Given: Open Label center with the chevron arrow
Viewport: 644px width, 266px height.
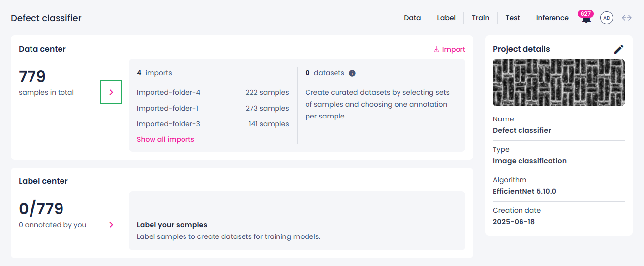Looking at the screenshot, I should [111, 225].
